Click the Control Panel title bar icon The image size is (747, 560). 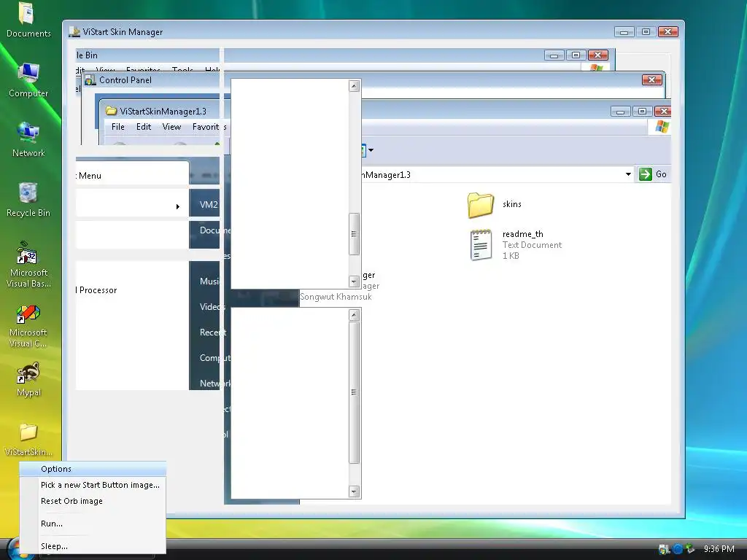click(x=90, y=80)
